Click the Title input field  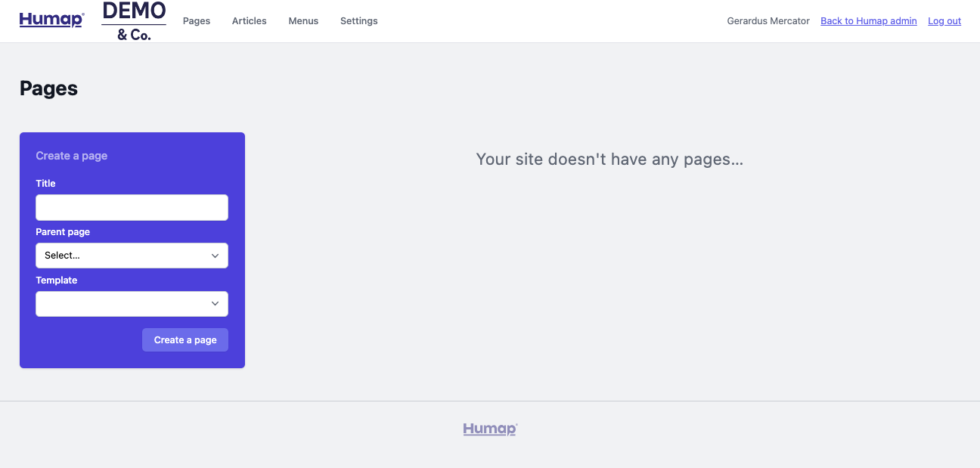132,206
